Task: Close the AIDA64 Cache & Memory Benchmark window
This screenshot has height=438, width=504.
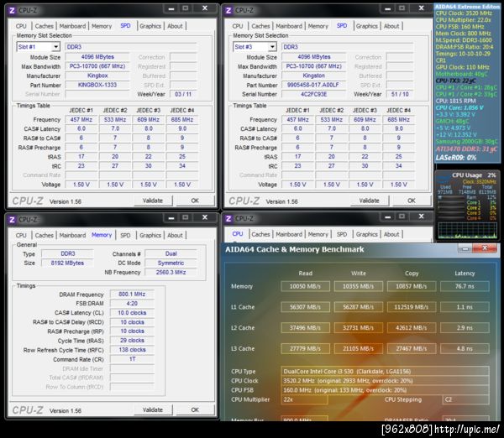Action: tap(485, 248)
